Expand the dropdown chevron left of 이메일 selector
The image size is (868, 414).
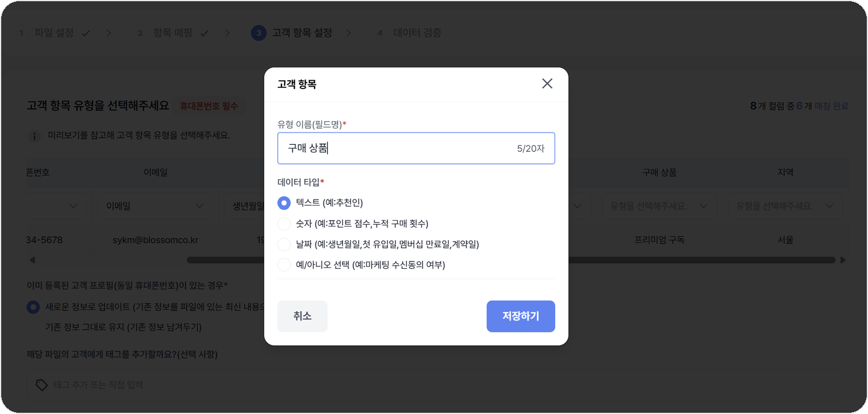click(x=74, y=206)
